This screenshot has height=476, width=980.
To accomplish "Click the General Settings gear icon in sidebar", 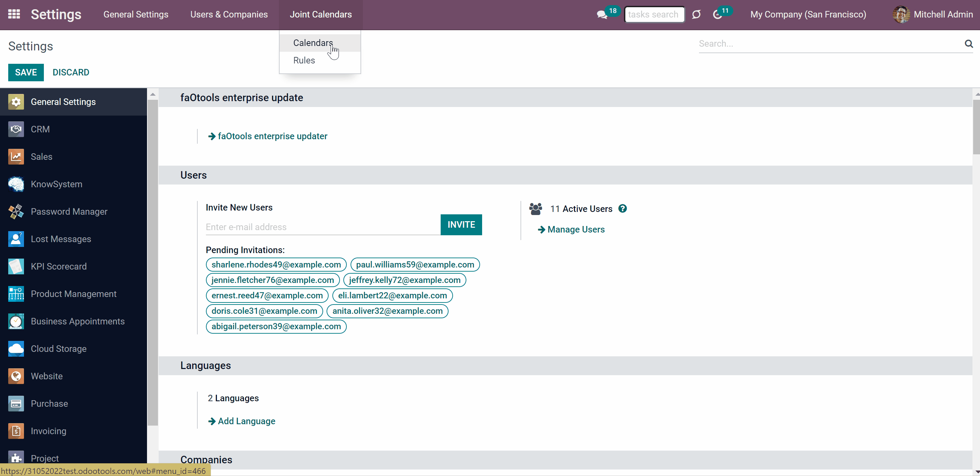I will (x=16, y=102).
